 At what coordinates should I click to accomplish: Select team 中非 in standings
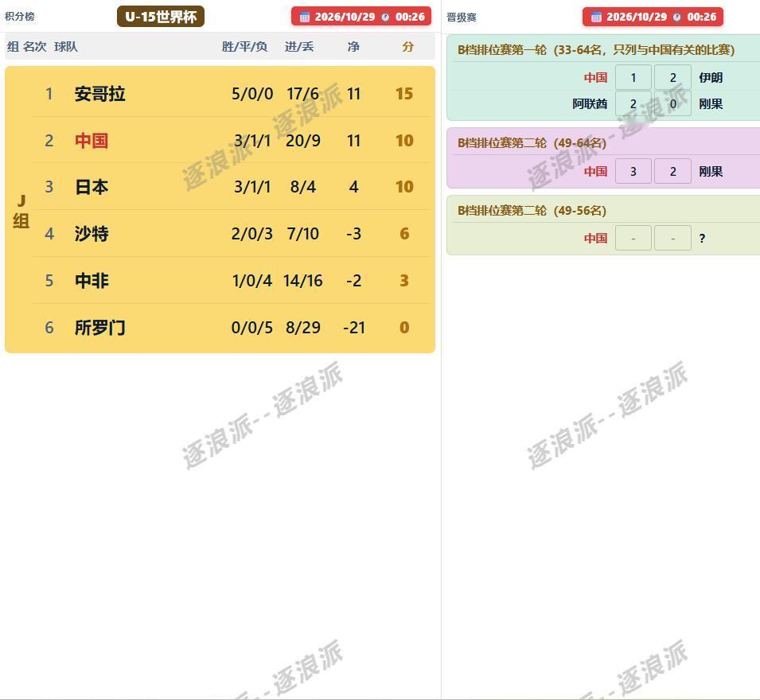(x=92, y=281)
